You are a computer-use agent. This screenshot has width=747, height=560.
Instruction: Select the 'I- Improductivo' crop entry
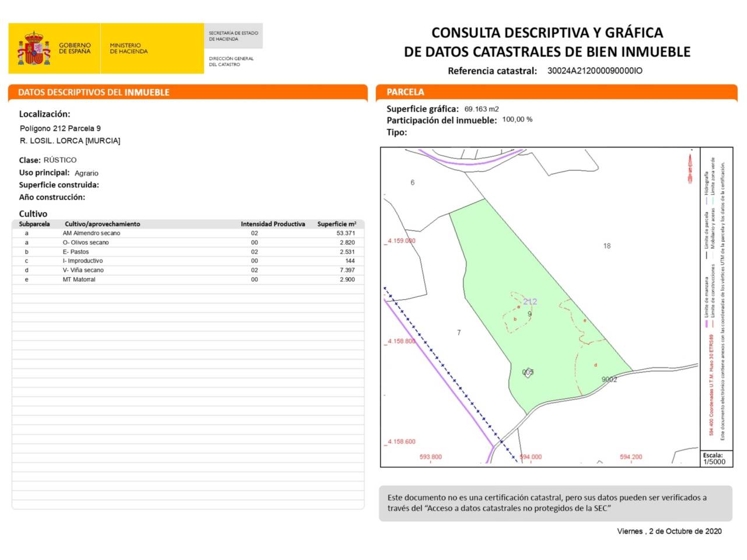tap(83, 261)
